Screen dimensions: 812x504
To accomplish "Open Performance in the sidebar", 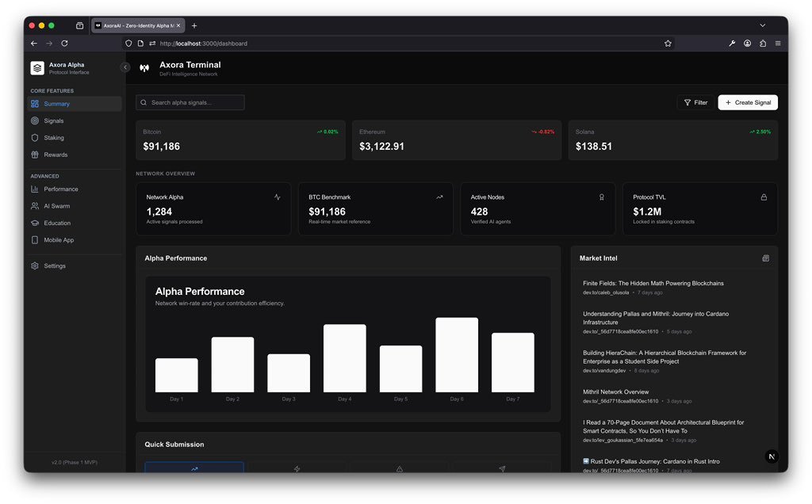I will 75,189.
